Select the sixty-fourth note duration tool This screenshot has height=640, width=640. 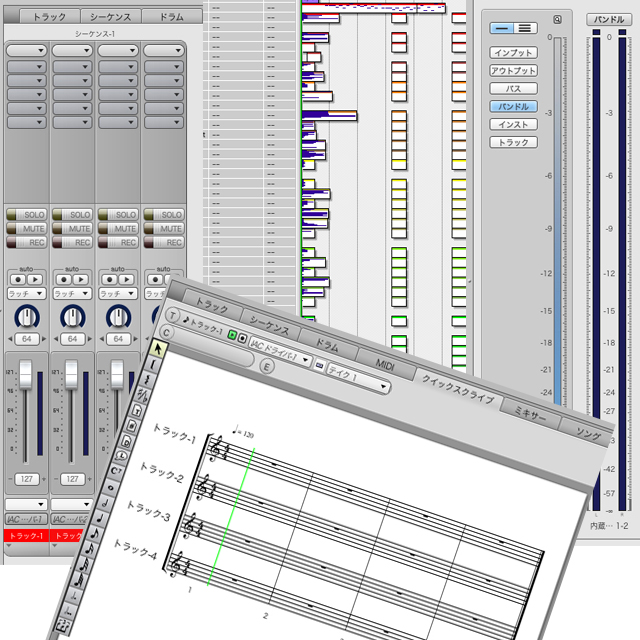[x=79, y=580]
